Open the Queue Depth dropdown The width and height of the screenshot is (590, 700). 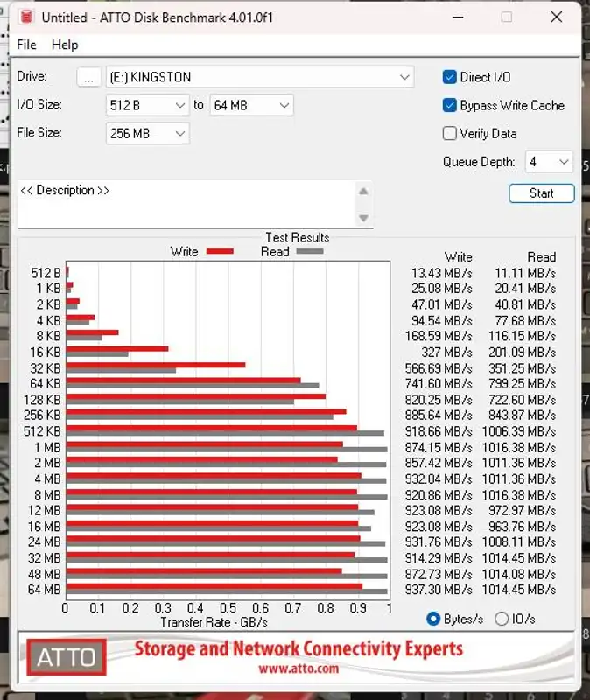click(549, 162)
